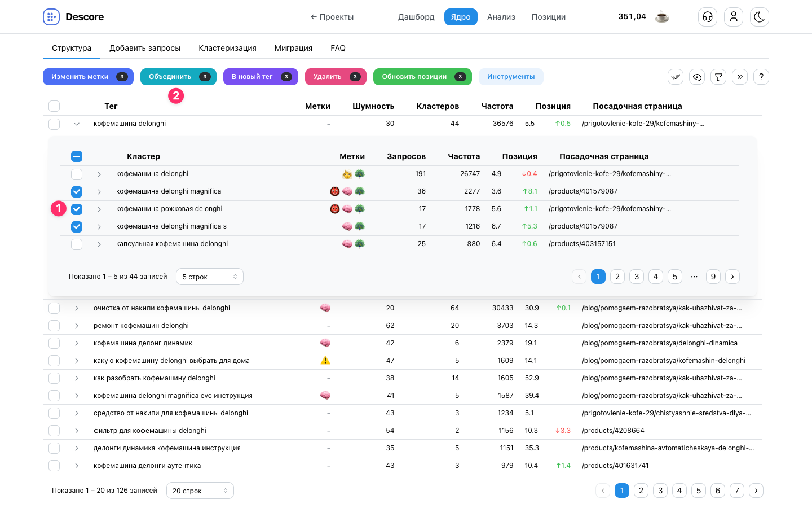Screen dimensions: 812x508
Task: Click the Частота column header in Тег table
Action: point(497,106)
